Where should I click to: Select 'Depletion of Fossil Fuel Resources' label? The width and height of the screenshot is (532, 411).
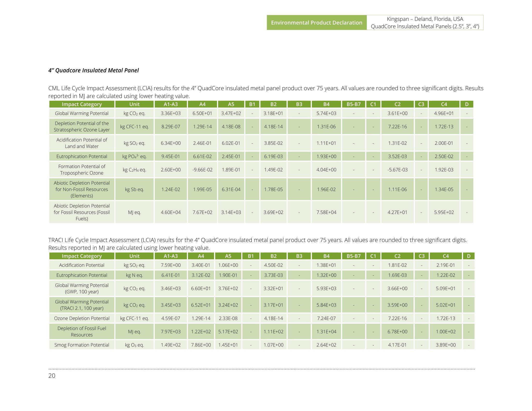pos(81,331)
